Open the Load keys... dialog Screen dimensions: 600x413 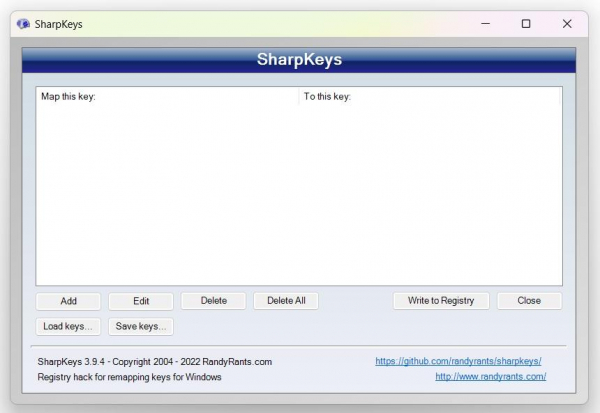tap(68, 326)
